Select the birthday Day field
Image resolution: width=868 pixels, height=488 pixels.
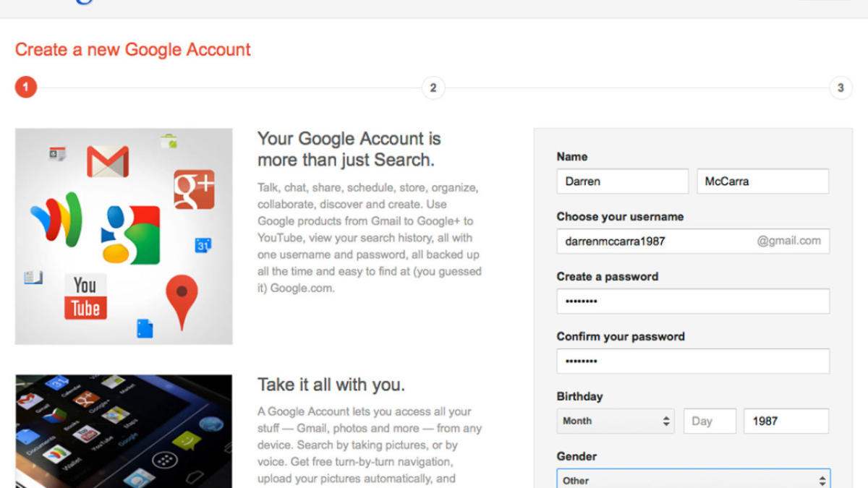tap(710, 421)
